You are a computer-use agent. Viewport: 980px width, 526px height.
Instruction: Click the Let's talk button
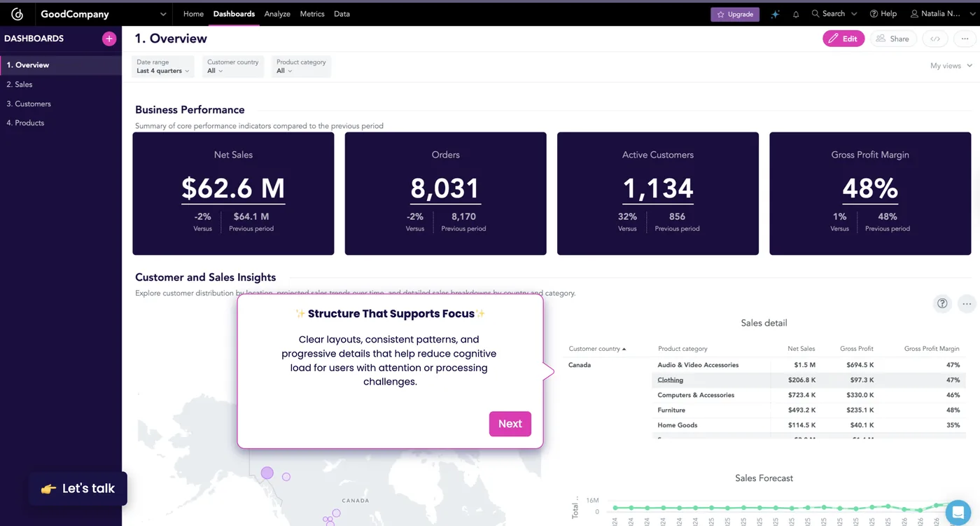[x=78, y=489]
